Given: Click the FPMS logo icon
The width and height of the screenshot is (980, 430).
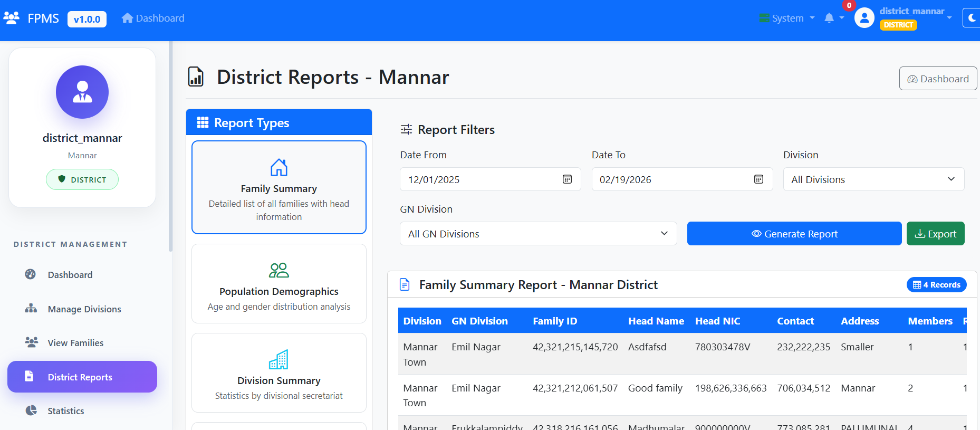Looking at the screenshot, I should coord(12,18).
